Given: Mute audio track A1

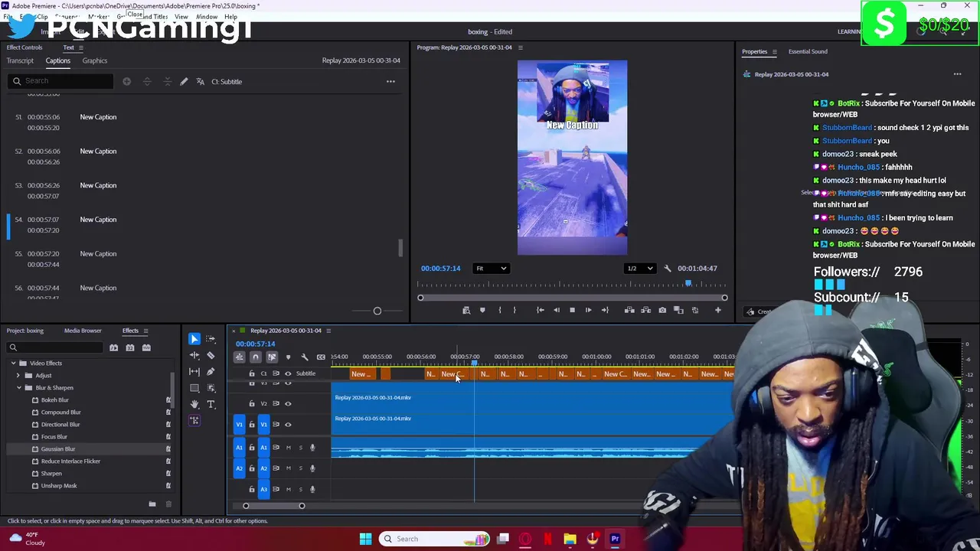Looking at the screenshot, I should tap(288, 447).
